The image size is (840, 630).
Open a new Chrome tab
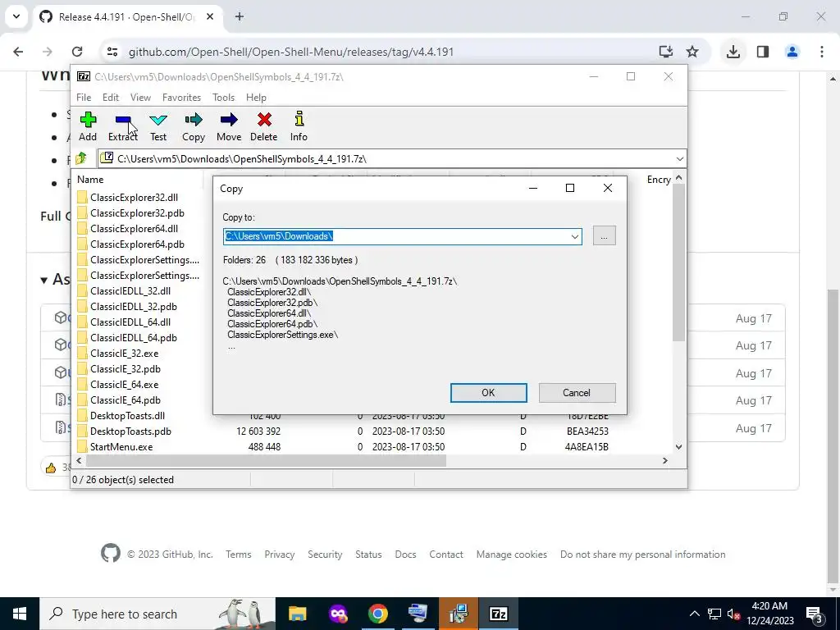pyautogui.click(x=240, y=16)
